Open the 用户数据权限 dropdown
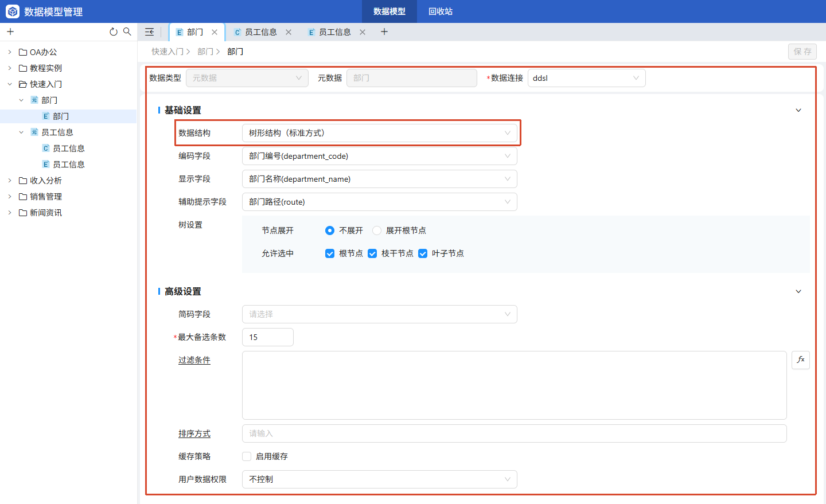Screen dimensions: 826x504 click(380, 479)
